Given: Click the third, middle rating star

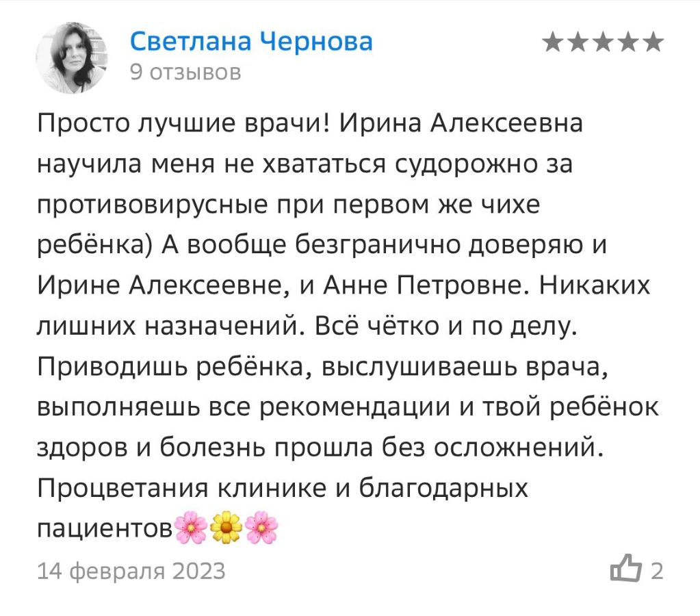Looking at the screenshot, I should [603, 43].
